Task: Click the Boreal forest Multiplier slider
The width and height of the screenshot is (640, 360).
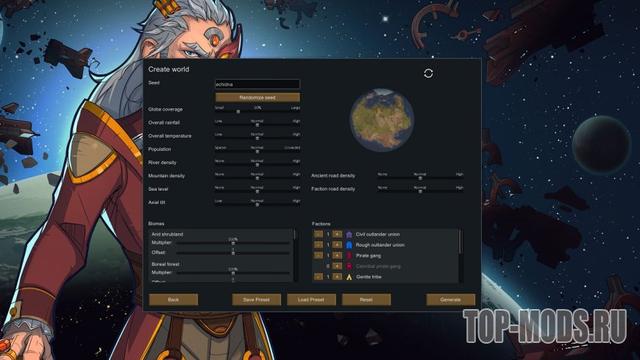Action: click(233, 273)
